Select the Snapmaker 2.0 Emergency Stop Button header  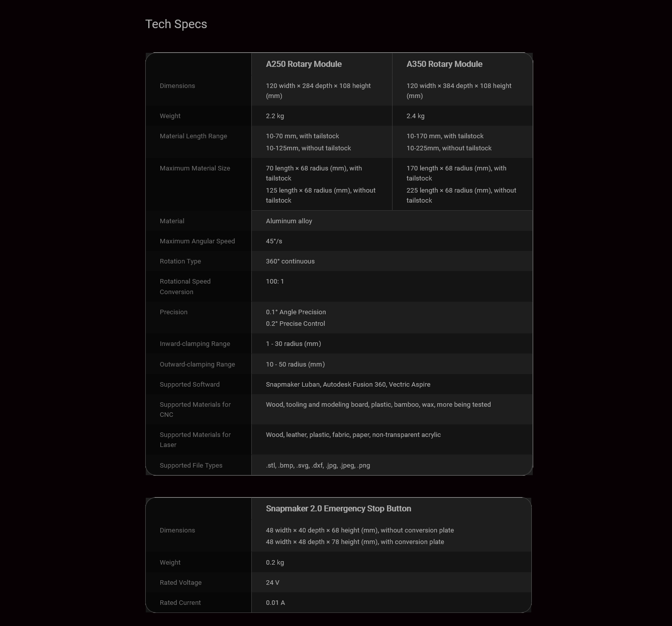point(339,508)
